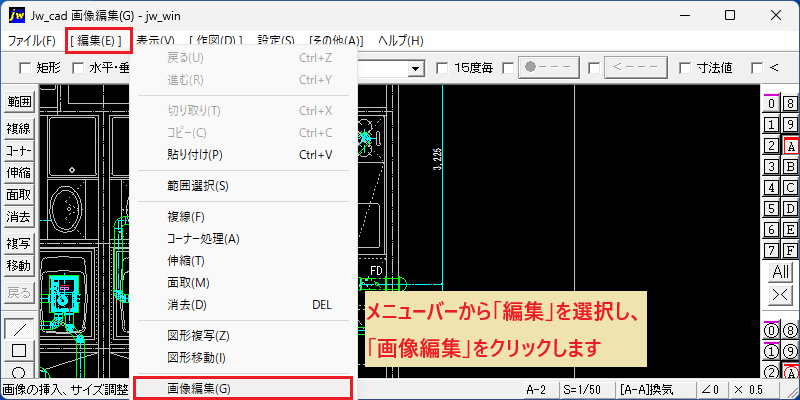This screenshot has height=400, width=800.
Task: Select layer 3 square button
Action: point(771,167)
